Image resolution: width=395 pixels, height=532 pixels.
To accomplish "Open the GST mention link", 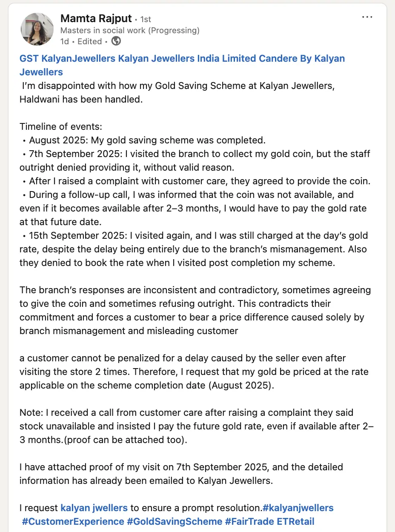I will (29, 58).
